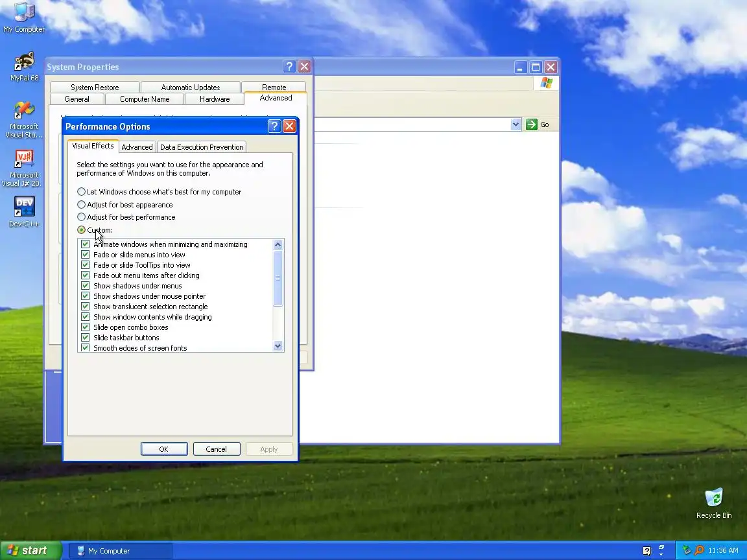Select the Advanced tab in System Properties
Viewport: 747px width, 560px height.
point(276,98)
